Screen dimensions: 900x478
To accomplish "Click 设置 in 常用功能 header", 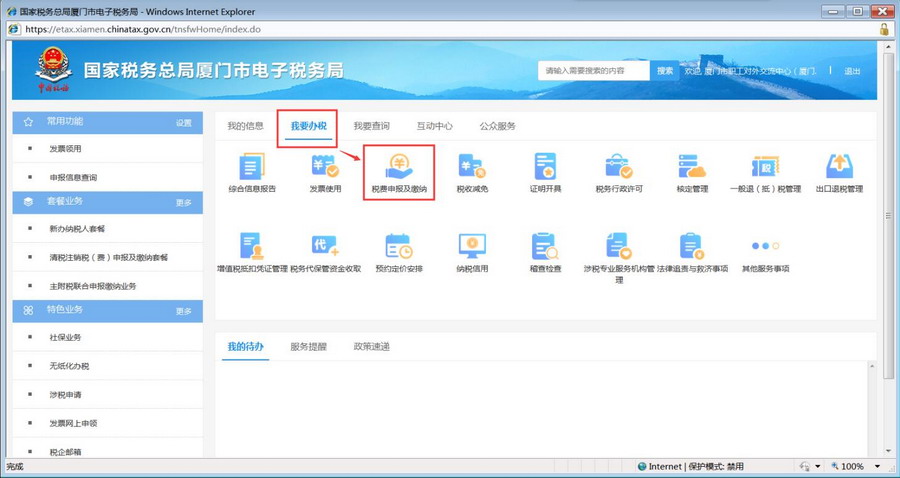I will [x=184, y=123].
